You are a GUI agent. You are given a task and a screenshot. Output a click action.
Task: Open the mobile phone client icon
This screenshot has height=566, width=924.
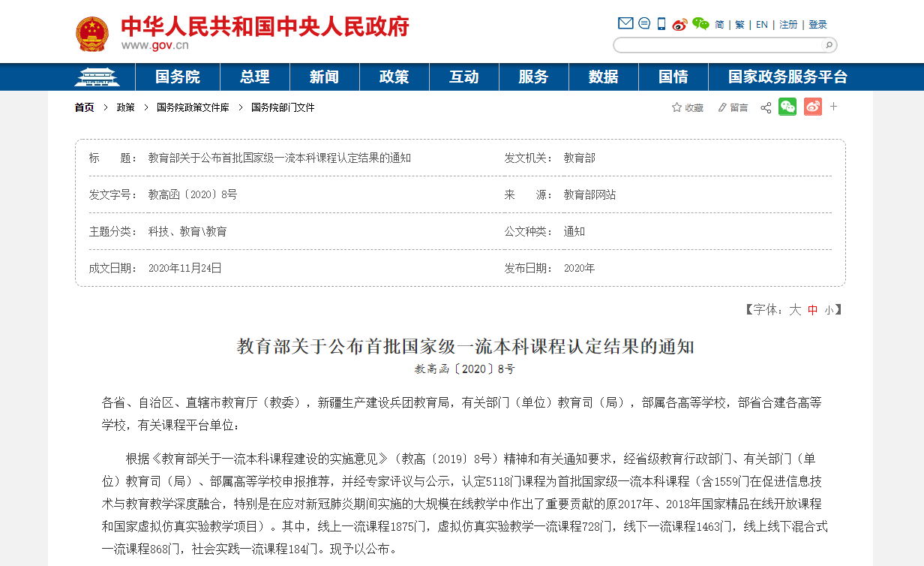661,24
